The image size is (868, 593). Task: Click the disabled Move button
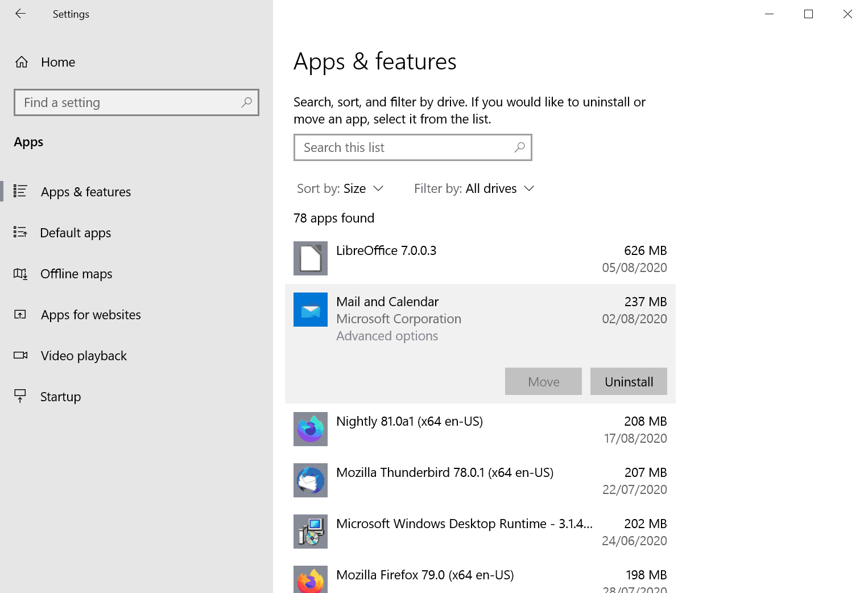click(x=543, y=381)
